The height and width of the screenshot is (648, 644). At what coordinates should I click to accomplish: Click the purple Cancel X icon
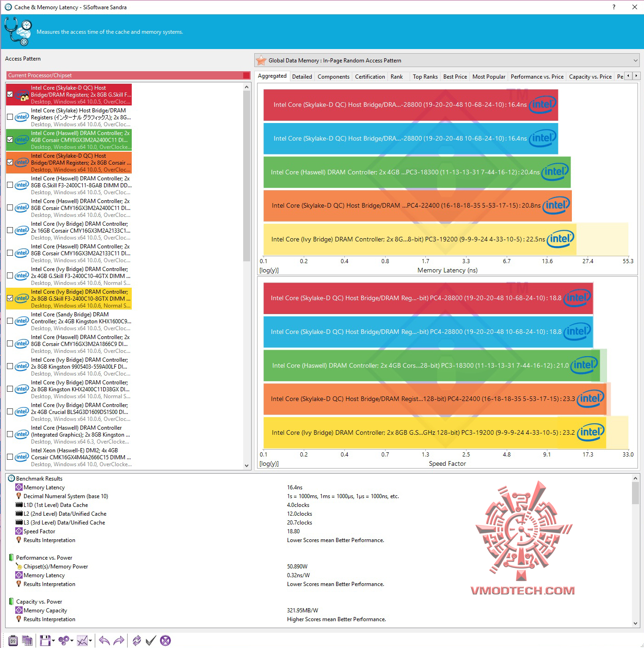[x=166, y=641]
